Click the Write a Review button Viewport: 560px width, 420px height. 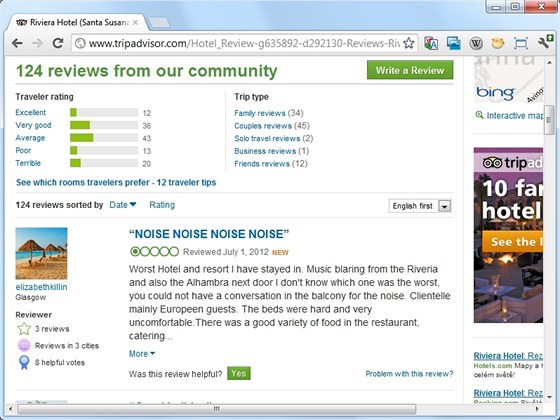click(410, 70)
